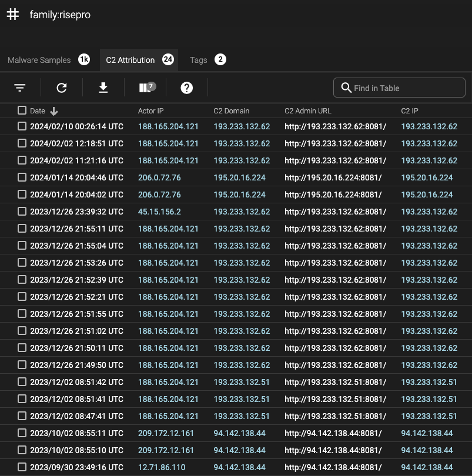Check row 2024/01/14 20:04:46 UTC

coord(22,177)
